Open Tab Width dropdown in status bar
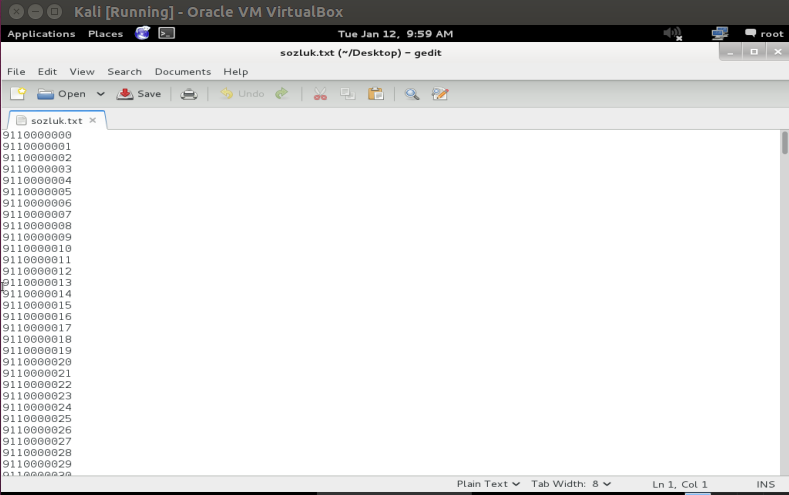Image resolution: width=789 pixels, height=495 pixels. pos(571,484)
